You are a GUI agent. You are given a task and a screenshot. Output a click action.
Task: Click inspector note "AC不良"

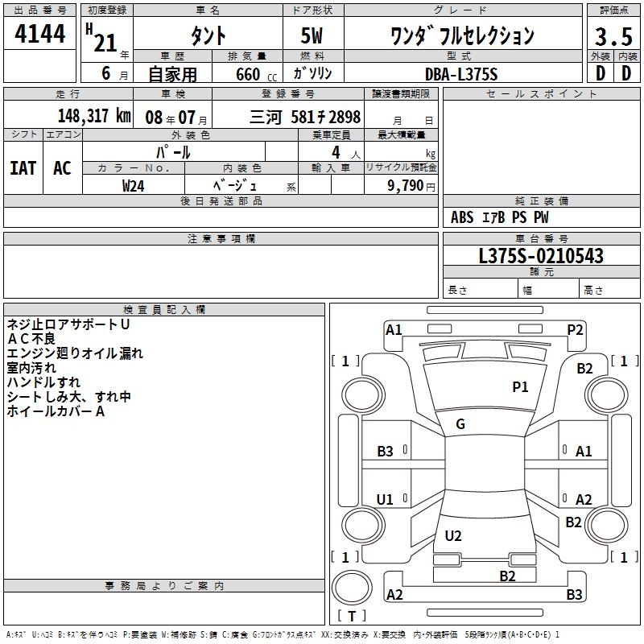point(31,339)
